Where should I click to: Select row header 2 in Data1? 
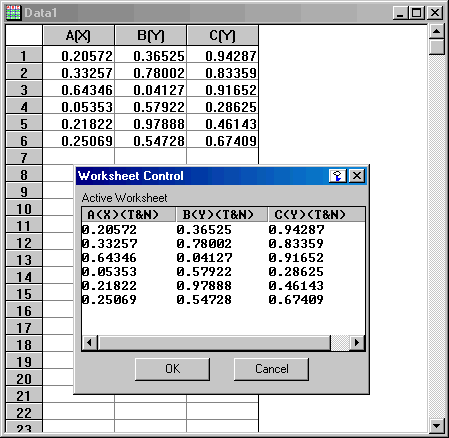(24, 72)
